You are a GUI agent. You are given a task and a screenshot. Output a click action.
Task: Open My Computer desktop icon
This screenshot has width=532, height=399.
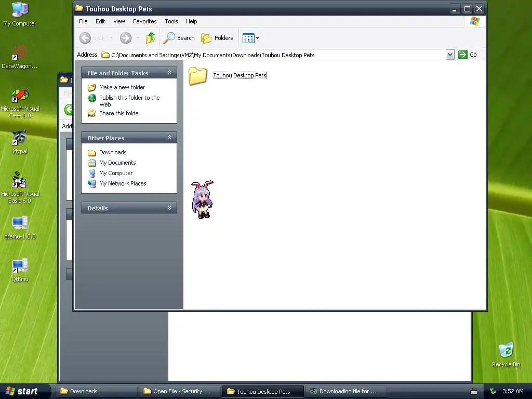click(x=20, y=14)
